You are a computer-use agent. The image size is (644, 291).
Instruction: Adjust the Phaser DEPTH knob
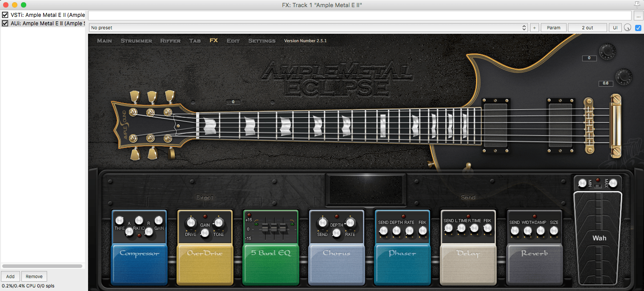(396, 231)
